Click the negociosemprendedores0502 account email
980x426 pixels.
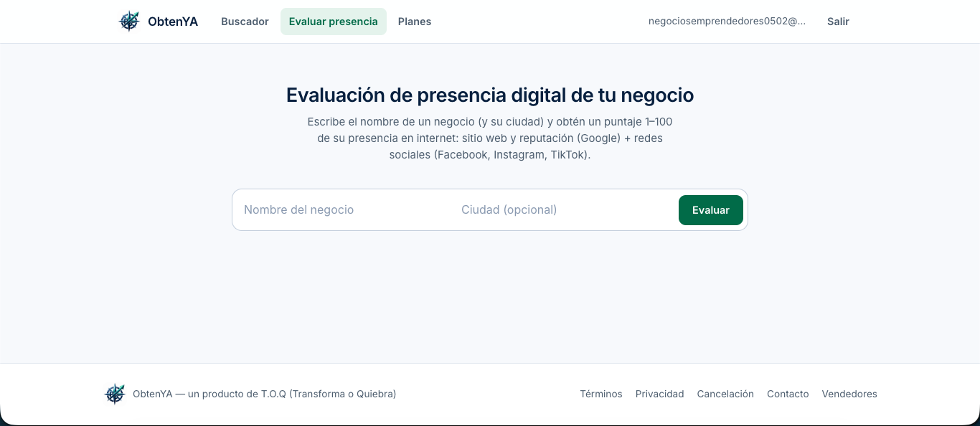(x=727, y=22)
